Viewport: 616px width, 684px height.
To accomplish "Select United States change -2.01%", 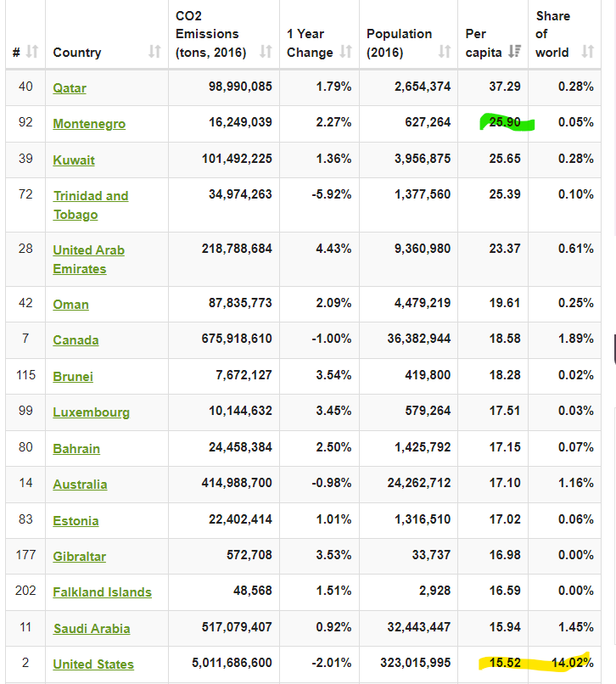I will pyautogui.click(x=332, y=663).
